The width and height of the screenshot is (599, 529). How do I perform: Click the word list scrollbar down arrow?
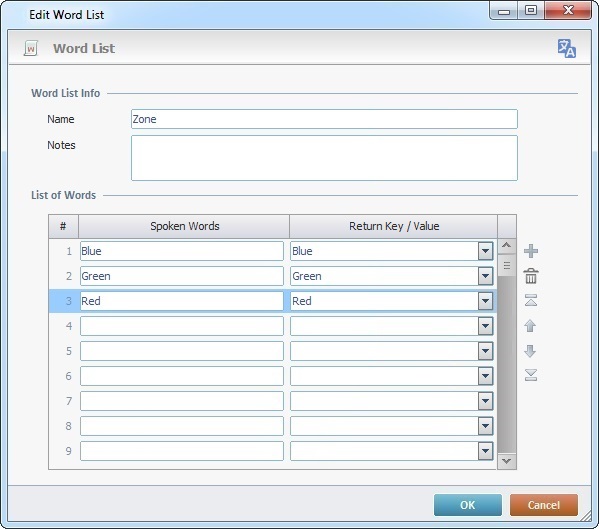coord(507,461)
